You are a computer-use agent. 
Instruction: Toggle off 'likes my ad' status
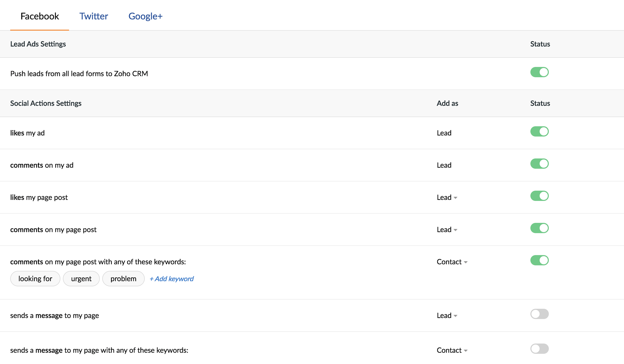tap(539, 132)
